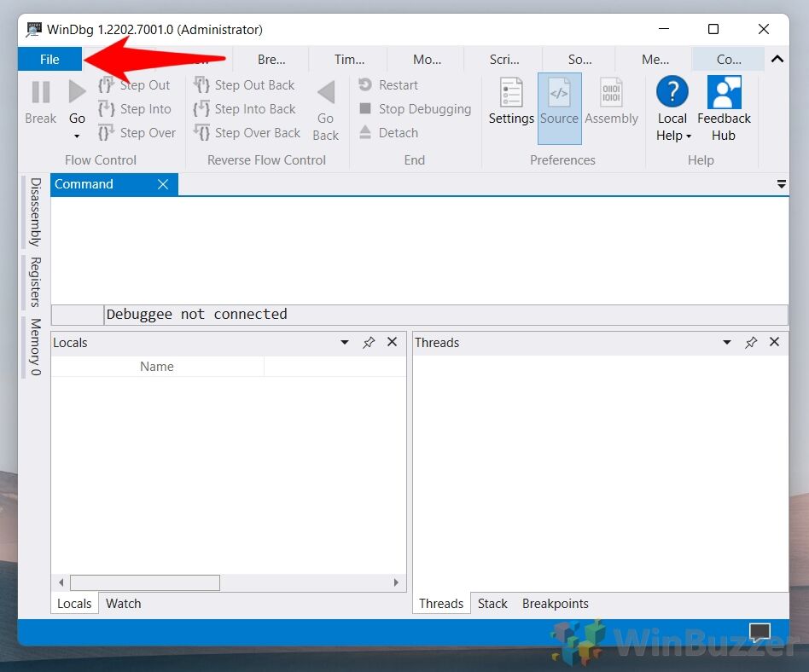This screenshot has width=809, height=672.
Task: Open the Local Help dropdown
Action: click(672, 109)
